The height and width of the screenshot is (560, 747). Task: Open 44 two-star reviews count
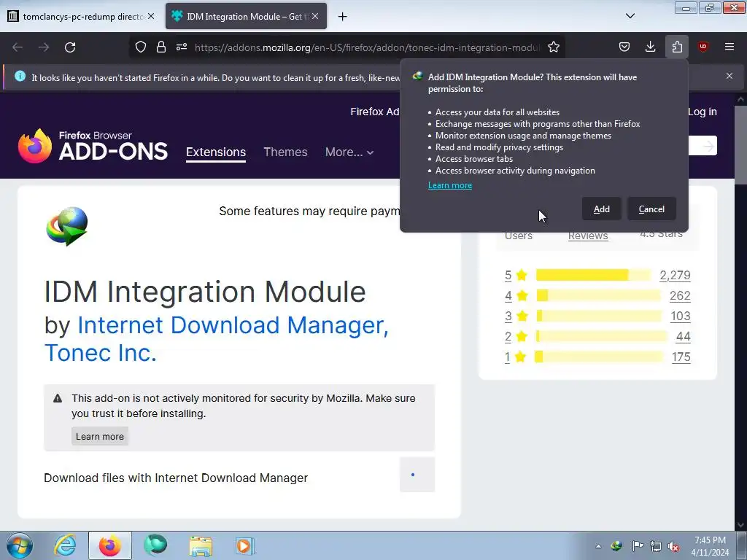pyautogui.click(x=683, y=337)
